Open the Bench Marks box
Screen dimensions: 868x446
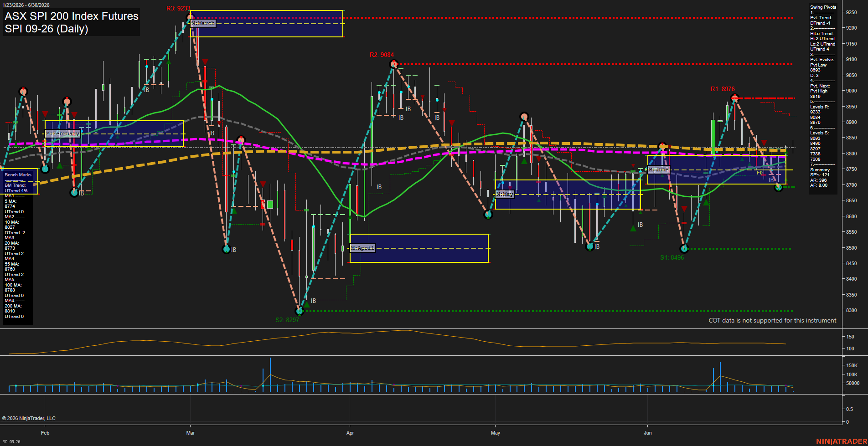click(18, 175)
